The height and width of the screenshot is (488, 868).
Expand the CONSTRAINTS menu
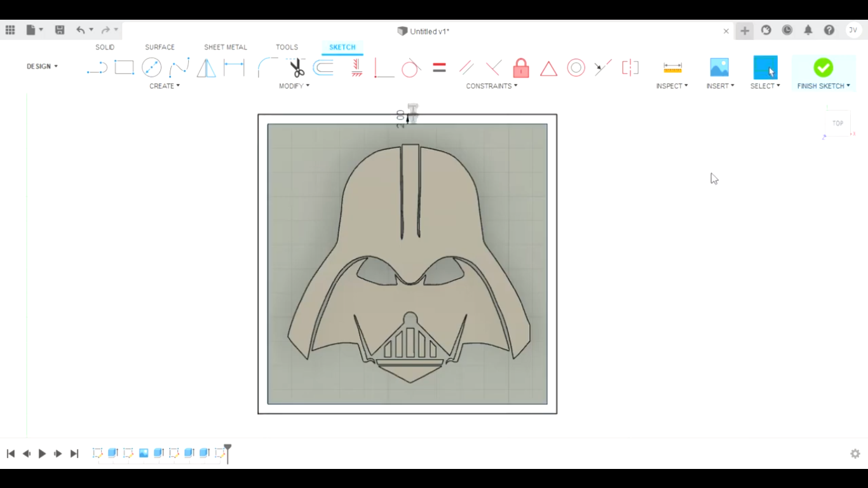point(492,86)
